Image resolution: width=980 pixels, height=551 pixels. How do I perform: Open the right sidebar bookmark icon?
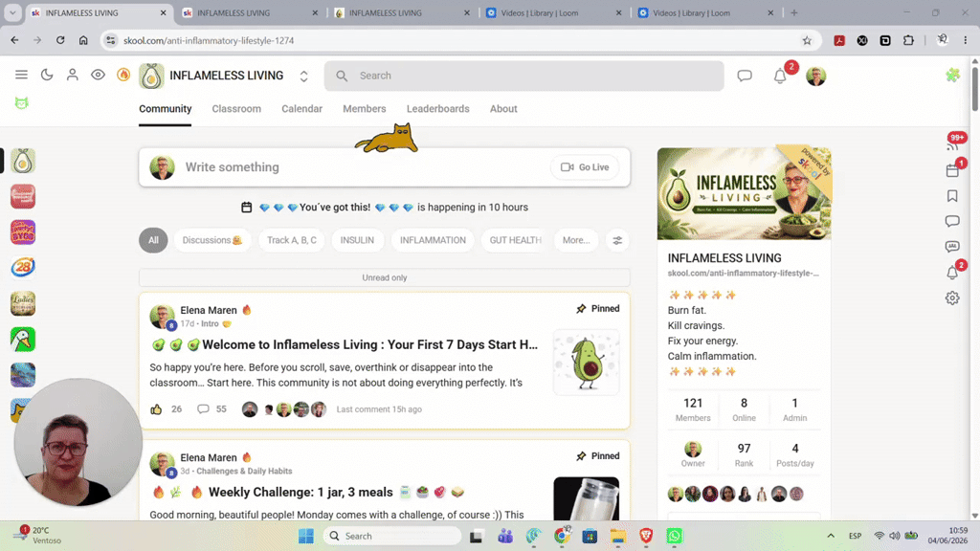coord(952,196)
